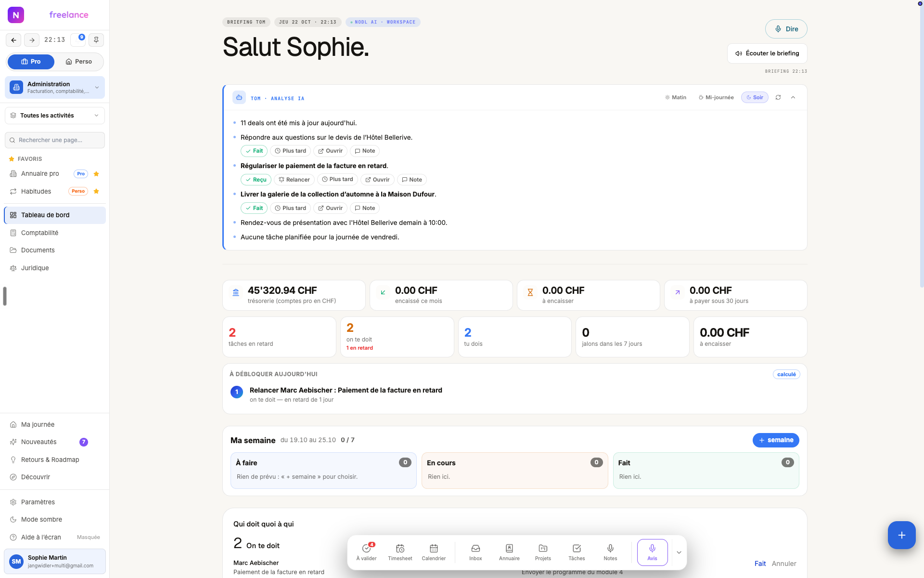Open Ma journée
The width and height of the screenshot is (924, 578).
click(55, 424)
